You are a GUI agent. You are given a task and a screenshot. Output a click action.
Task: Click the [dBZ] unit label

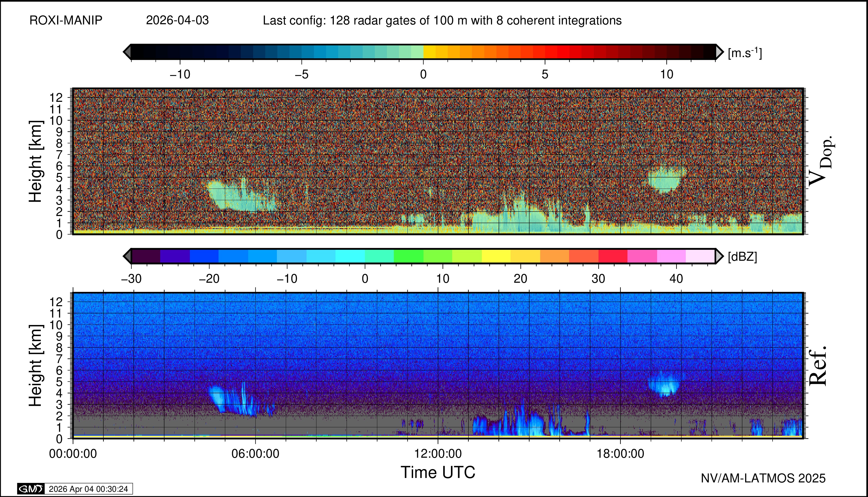tap(742, 257)
